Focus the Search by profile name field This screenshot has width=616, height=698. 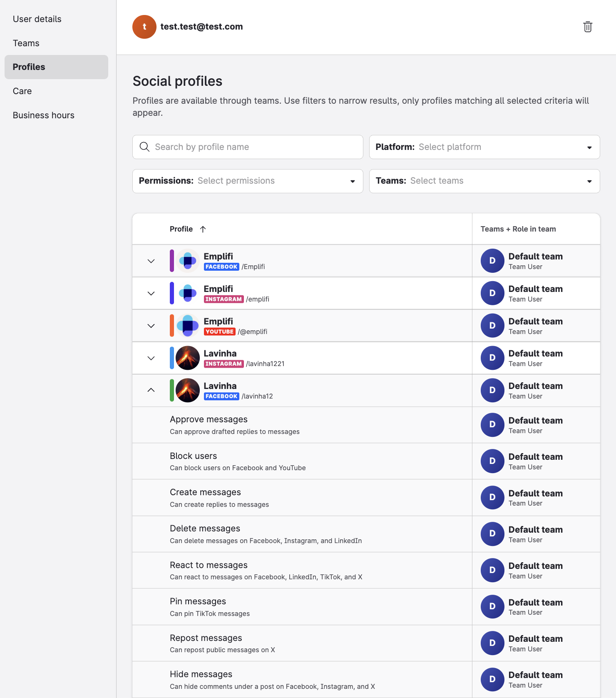[248, 147]
